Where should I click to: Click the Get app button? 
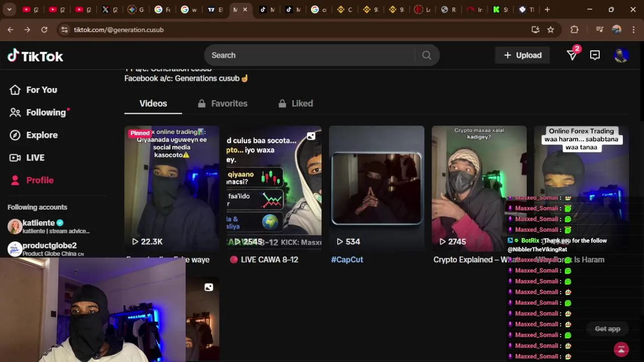pos(608,329)
